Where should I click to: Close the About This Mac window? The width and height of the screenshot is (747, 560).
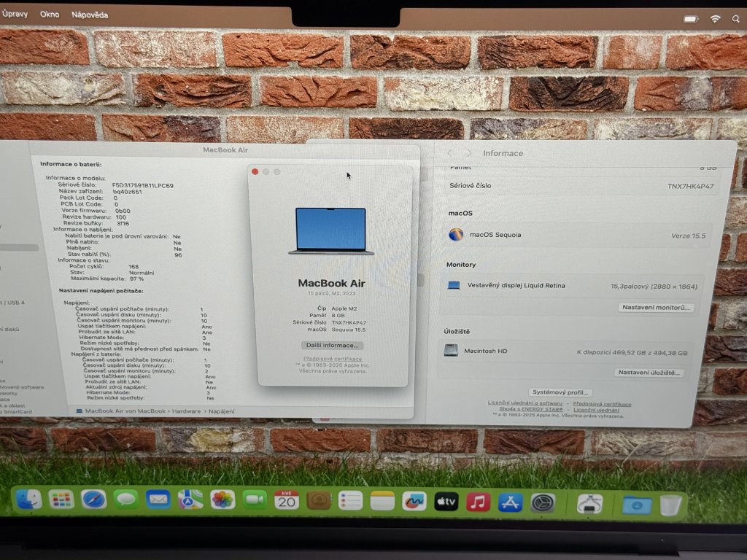[x=255, y=172]
